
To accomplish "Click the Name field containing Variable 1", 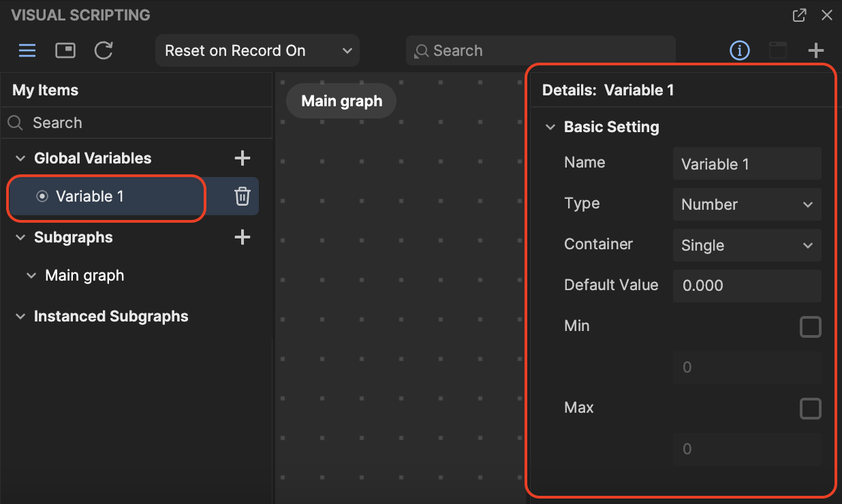I will pos(747,163).
